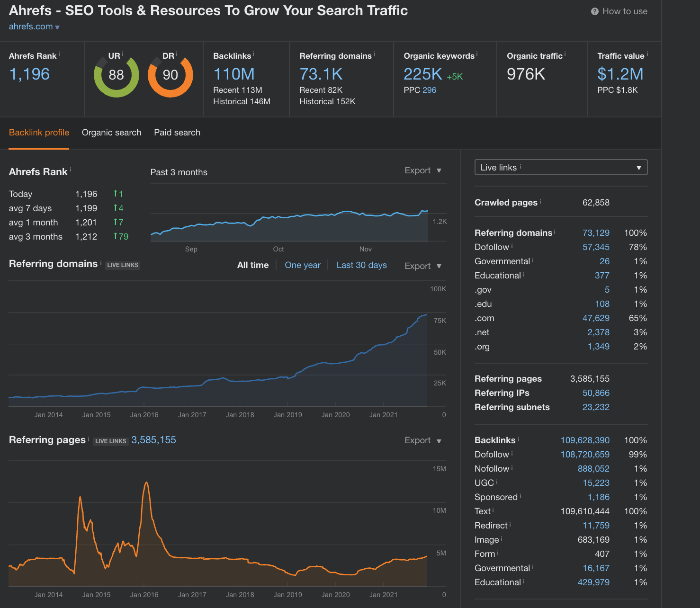
Task: Click the 976K Organic traffic value
Action: pyautogui.click(x=526, y=74)
